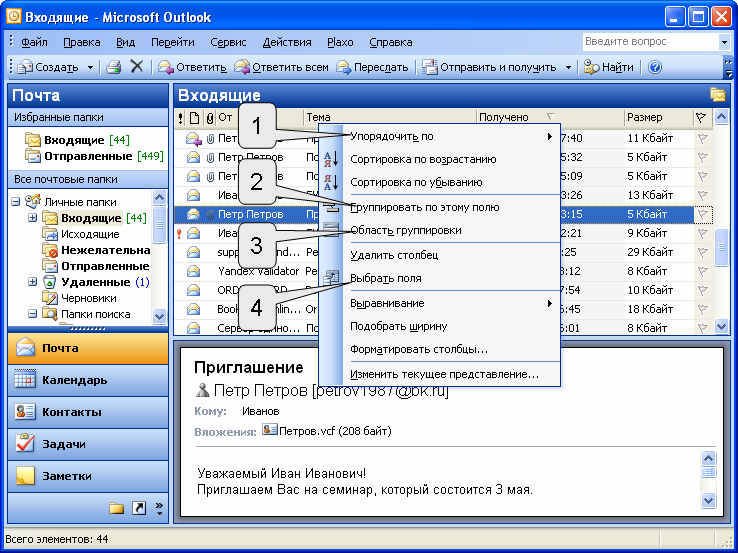Click the Print toolbar icon
The height and width of the screenshot is (553, 738).
pos(113,67)
